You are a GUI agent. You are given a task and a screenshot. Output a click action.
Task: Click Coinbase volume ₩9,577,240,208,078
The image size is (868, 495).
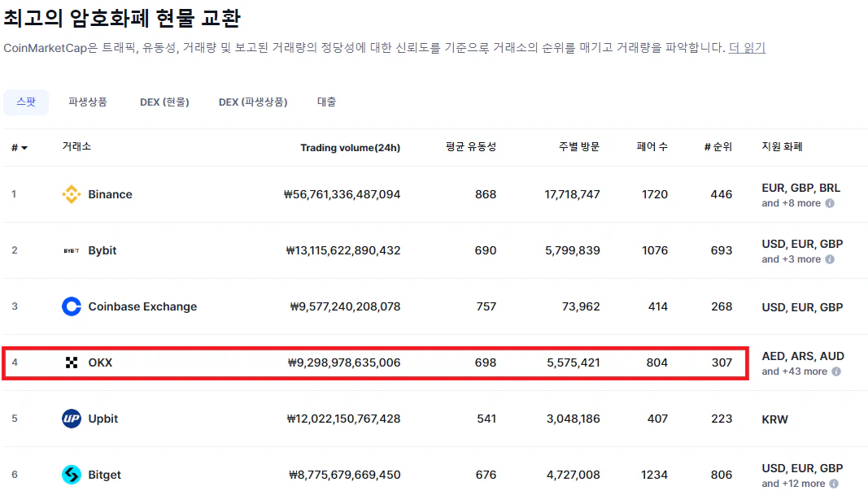[346, 306]
